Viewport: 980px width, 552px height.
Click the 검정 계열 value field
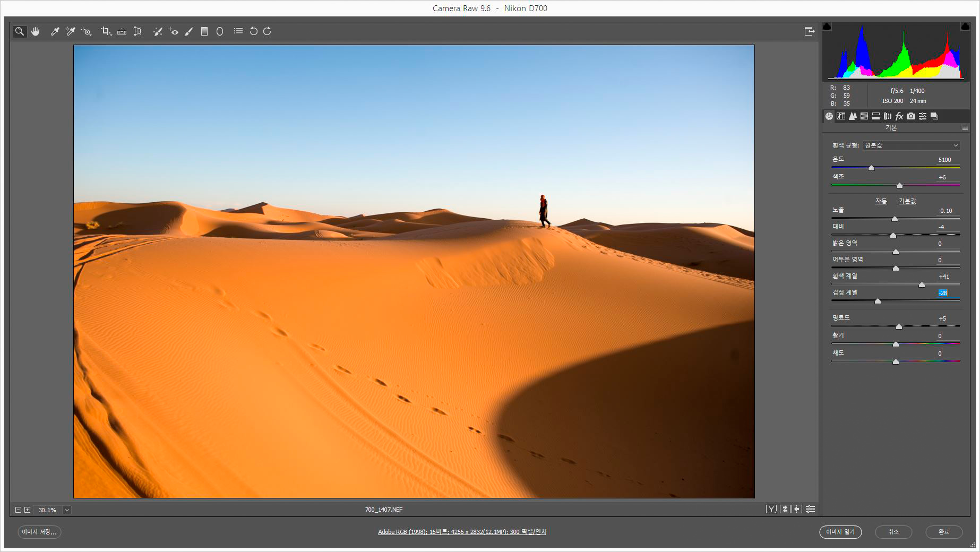click(943, 293)
